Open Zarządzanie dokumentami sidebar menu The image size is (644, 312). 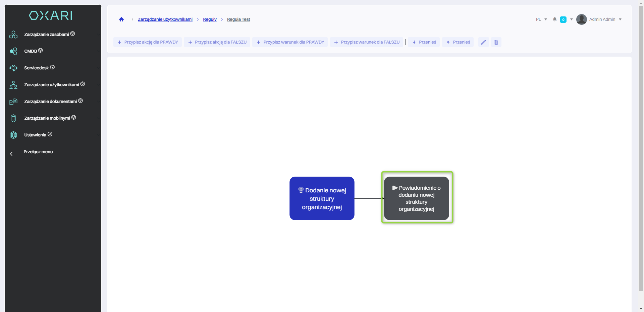click(50, 102)
